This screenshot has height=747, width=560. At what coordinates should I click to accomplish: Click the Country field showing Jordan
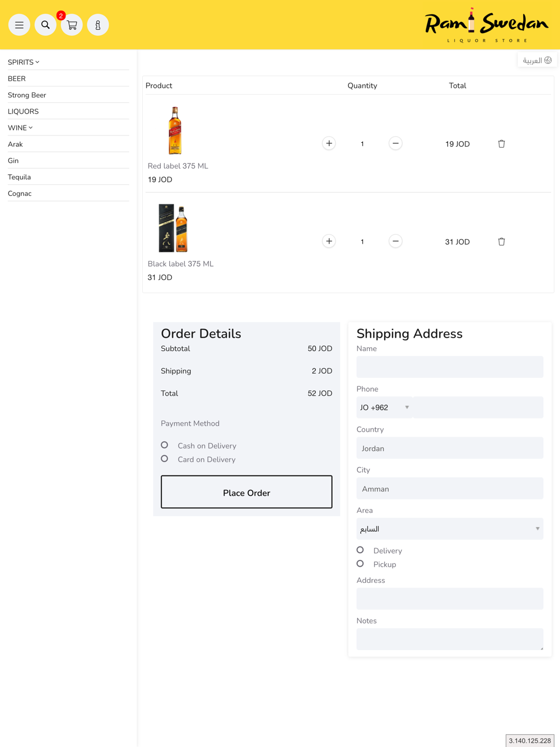coord(450,448)
